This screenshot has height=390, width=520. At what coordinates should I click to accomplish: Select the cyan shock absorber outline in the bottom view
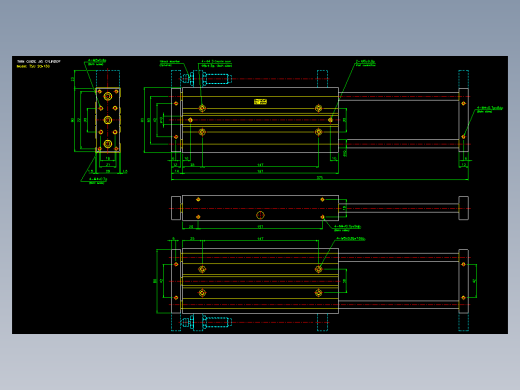(207, 322)
